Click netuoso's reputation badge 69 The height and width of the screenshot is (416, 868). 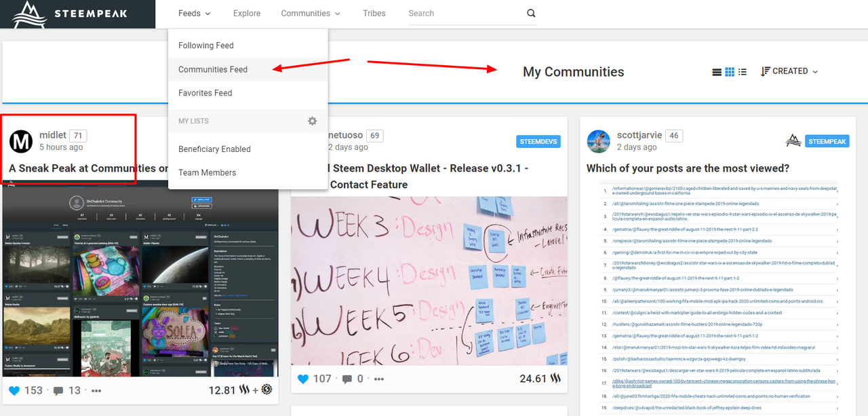pyautogui.click(x=374, y=136)
